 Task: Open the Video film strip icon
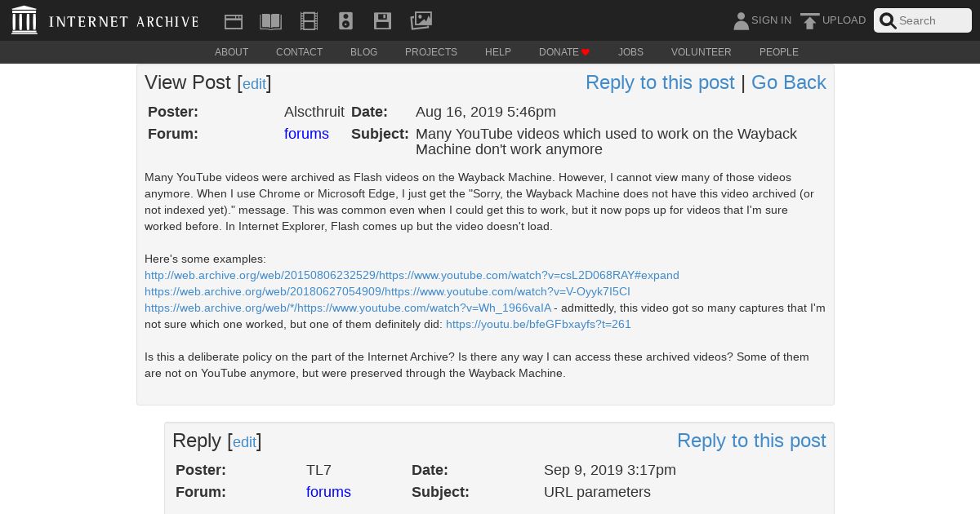click(309, 21)
